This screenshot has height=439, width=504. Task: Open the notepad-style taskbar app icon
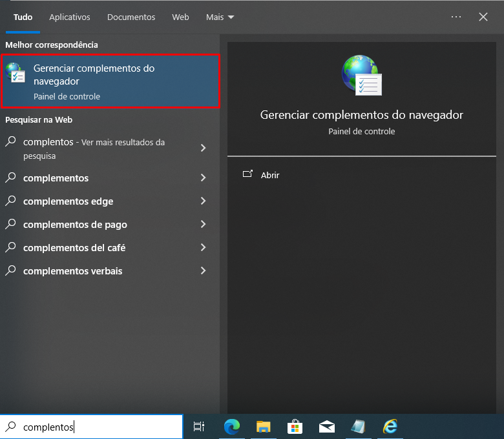tap(358, 427)
